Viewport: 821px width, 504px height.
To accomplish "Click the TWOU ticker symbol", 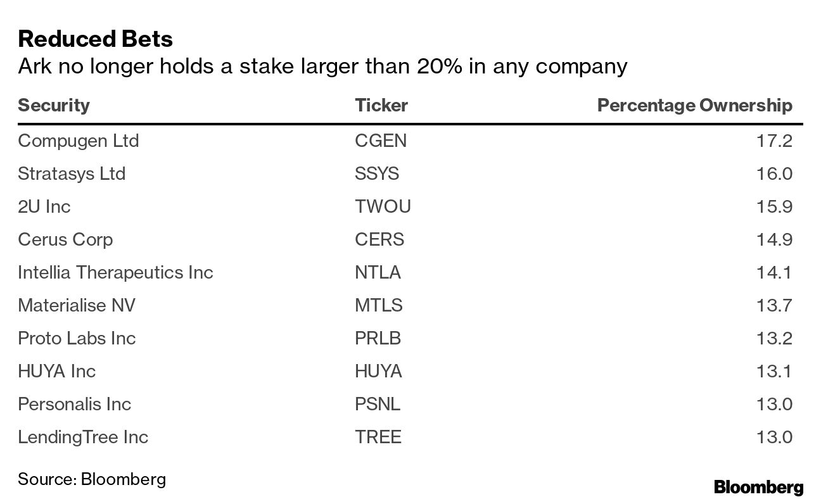I will [383, 206].
